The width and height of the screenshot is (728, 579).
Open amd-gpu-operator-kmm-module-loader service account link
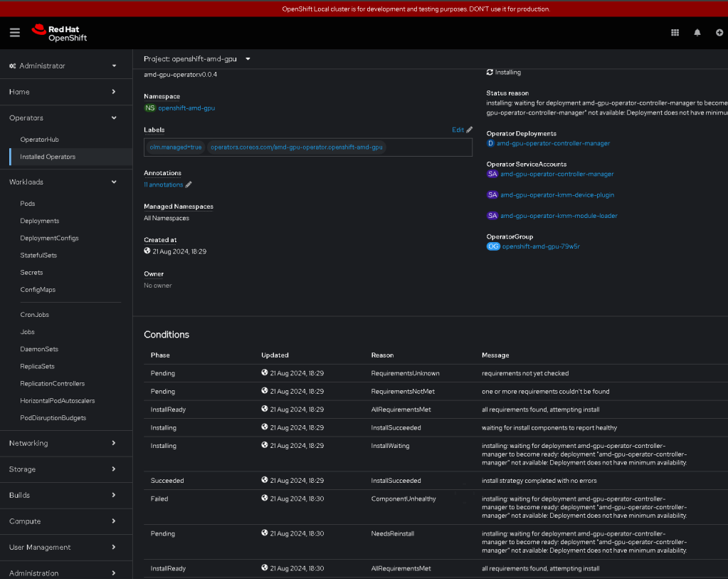pyautogui.click(x=559, y=216)
